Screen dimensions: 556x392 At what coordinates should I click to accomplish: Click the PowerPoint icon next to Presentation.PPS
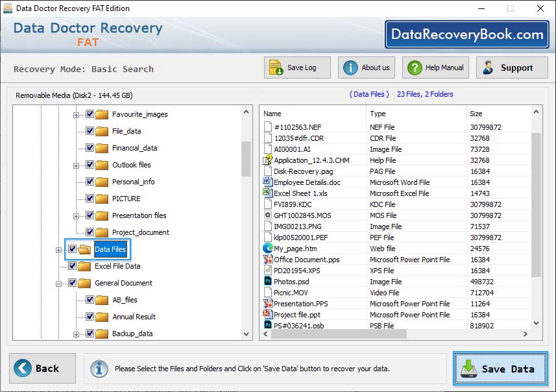[267, 304]
